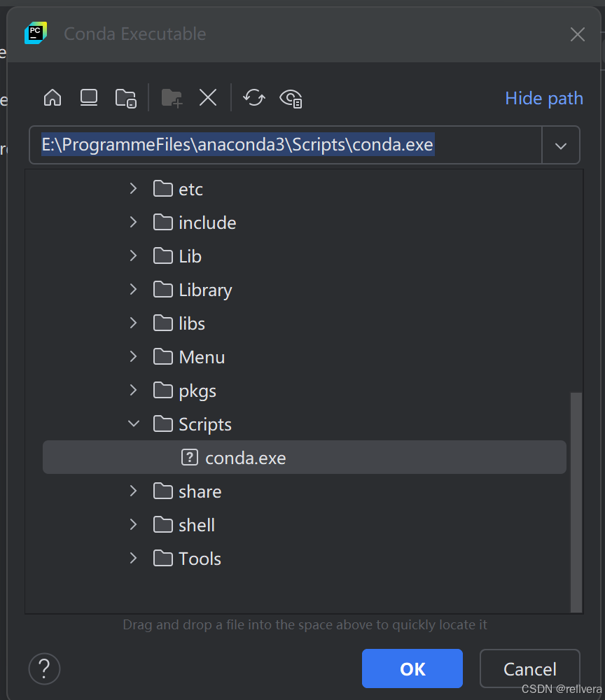Image resolution: width=605 pixels, height=700 pixels.
Task: Expand the include folder
Action: tap(133, 223)
